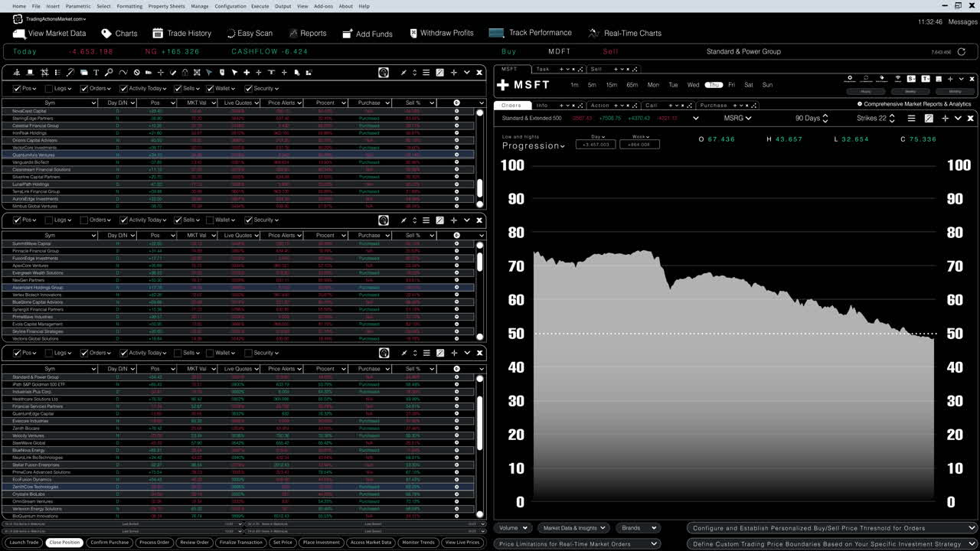This screenshot has width=980, height=551.
Task: Open Easy Scan from the toolbar
Action: coord(231,33)
